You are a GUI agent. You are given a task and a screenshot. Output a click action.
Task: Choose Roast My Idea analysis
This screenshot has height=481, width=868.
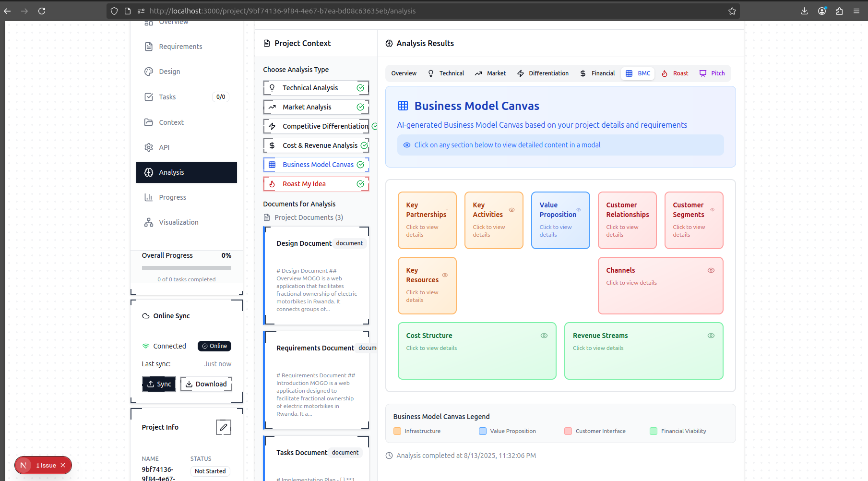pyautogui.click(x=316, y=184)
